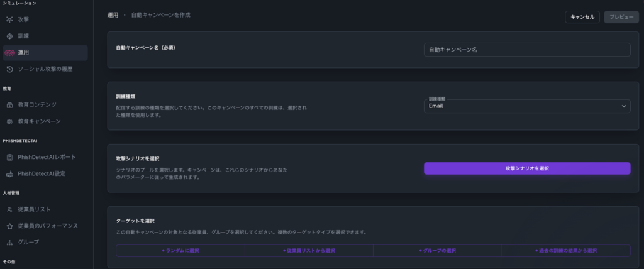Open ソーシャル攻撃の履歴 history icon
644x269 pixels.
tap(9, 69)
